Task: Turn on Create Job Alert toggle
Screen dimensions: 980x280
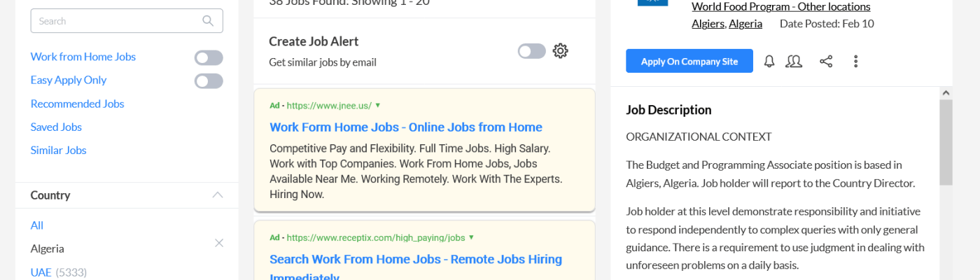Action: coord(531,51)
